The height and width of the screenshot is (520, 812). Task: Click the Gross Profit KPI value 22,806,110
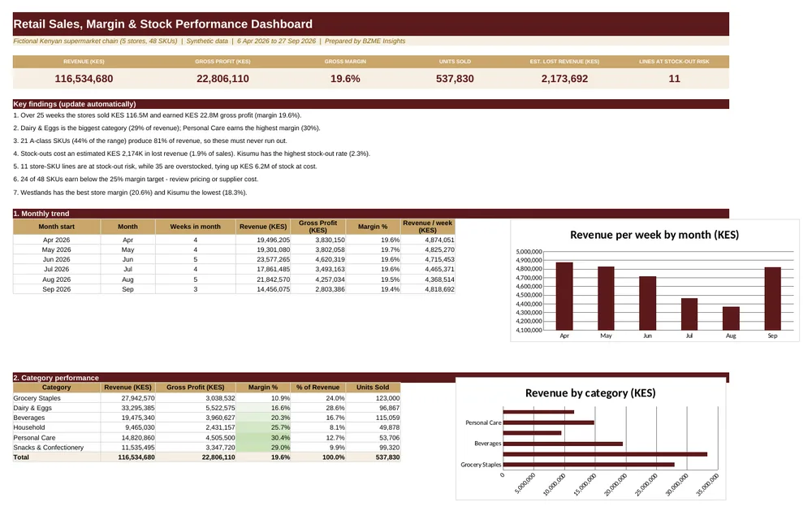tap(222, 79)
